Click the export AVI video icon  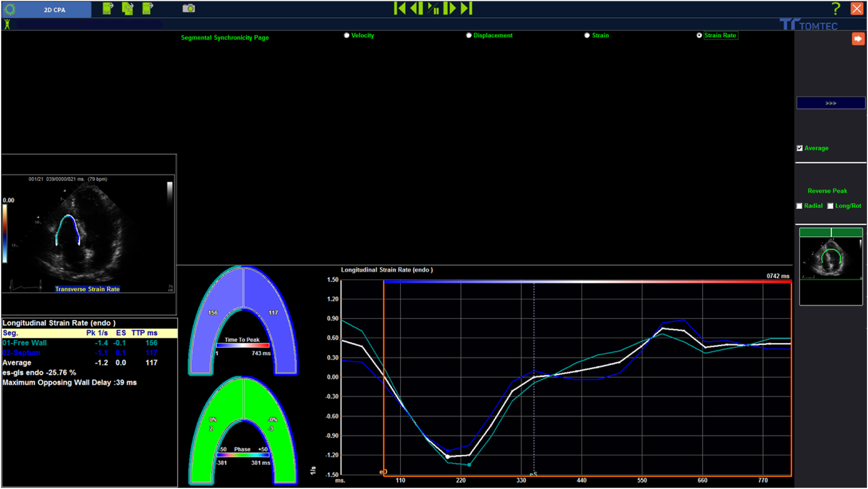pyautogui.click(x=148, y=8)
